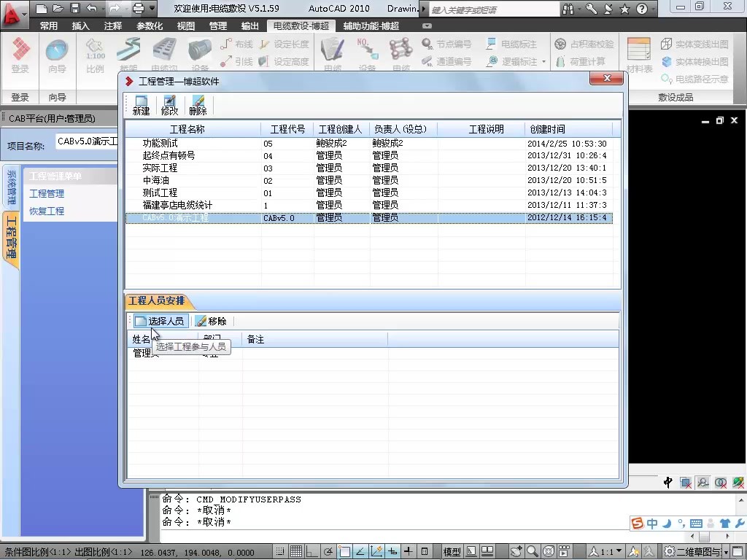This screenshot has width=747, height=560.
Task: Toggle dynamic input in status bar
Action: [392, 551]
